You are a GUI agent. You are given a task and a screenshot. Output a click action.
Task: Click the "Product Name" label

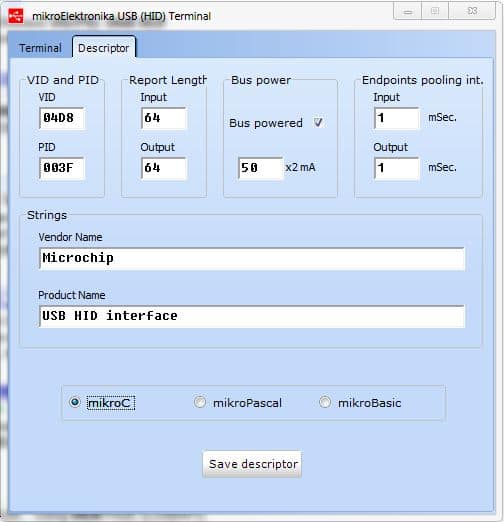[72, 295]
